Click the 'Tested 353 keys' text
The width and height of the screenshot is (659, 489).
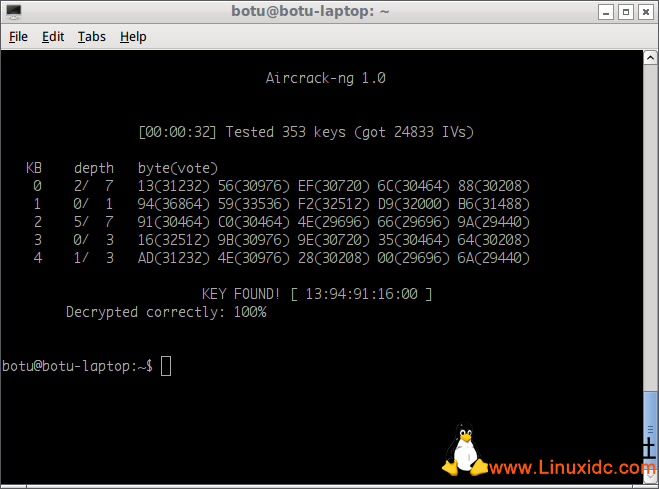[x=285, y=132]
